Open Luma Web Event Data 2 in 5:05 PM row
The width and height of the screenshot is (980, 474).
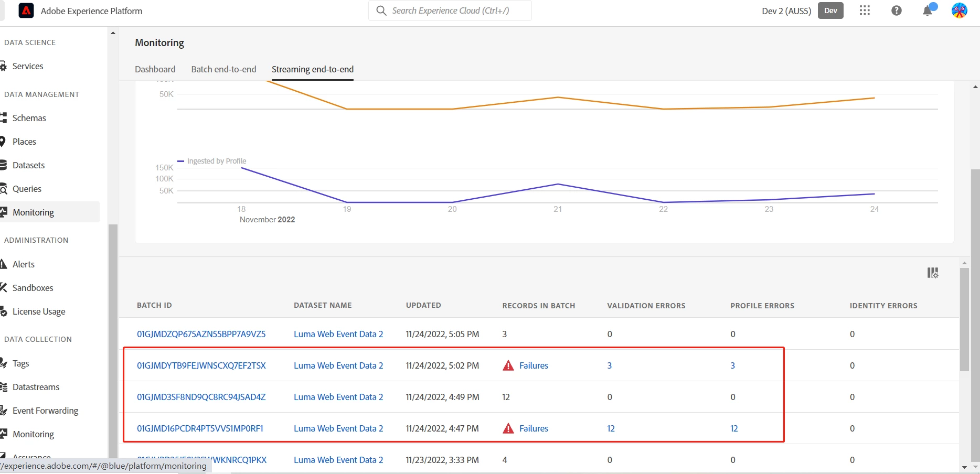338,334
